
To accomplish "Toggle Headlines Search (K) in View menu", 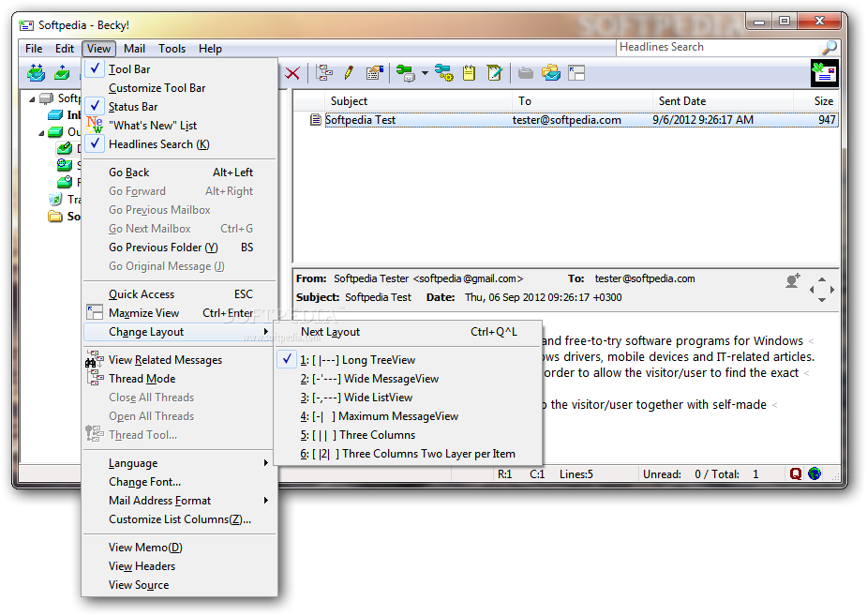I will tap(180, 144).
